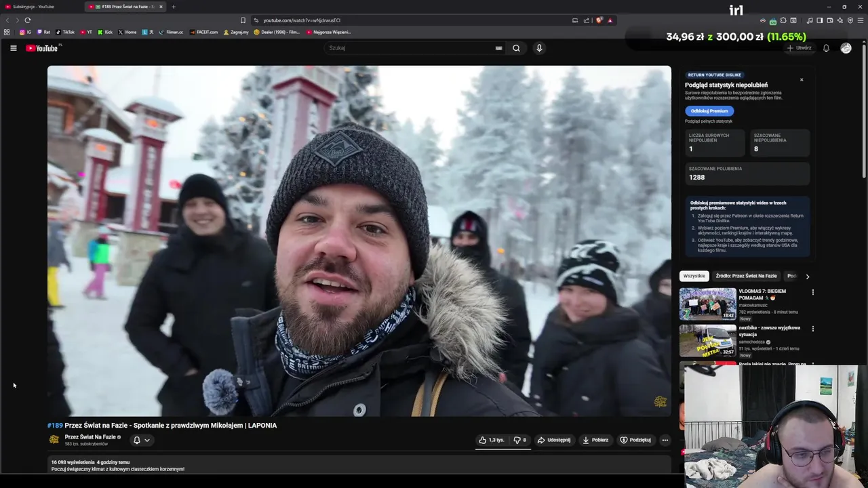Open Brave Wallet icon
The image size is (868, 488).
tap(830, 20)
